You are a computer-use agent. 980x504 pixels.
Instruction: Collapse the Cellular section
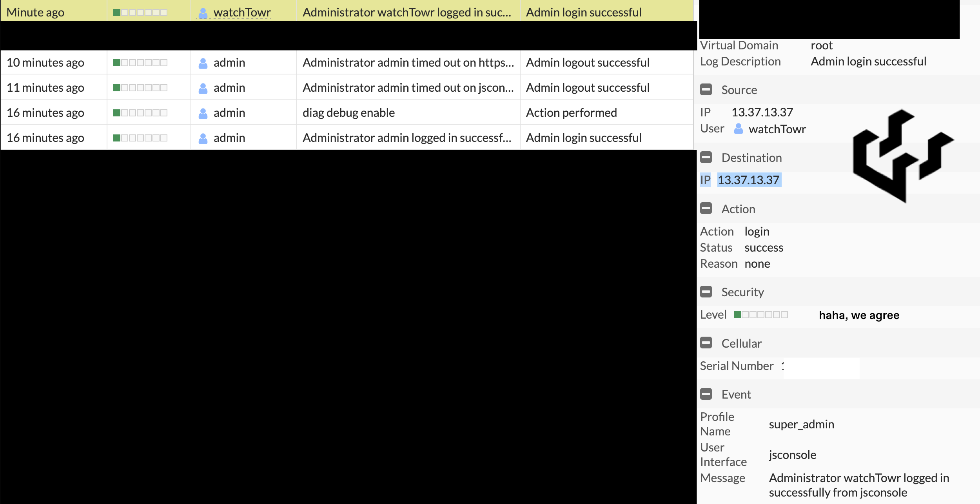(706, 343)
